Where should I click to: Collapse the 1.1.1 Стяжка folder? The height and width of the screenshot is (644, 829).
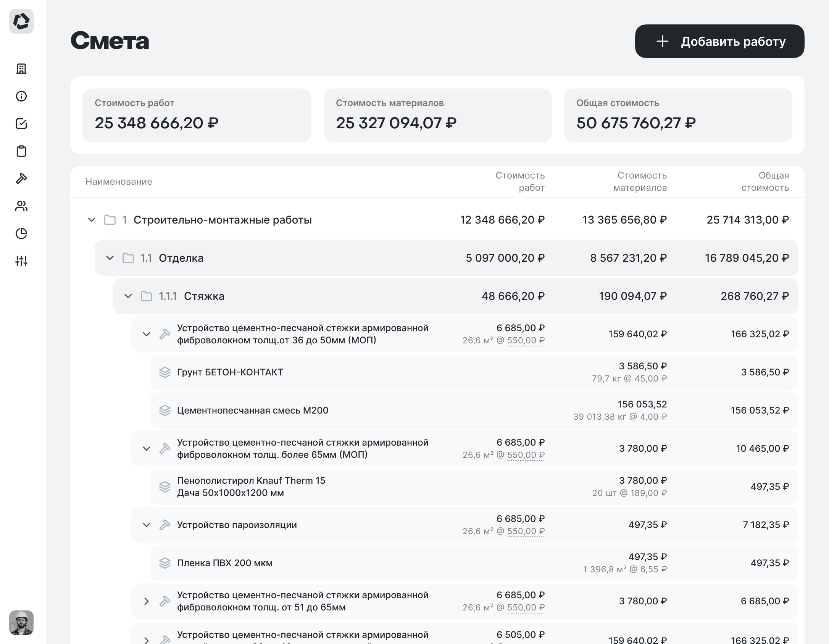click(128, 296)
